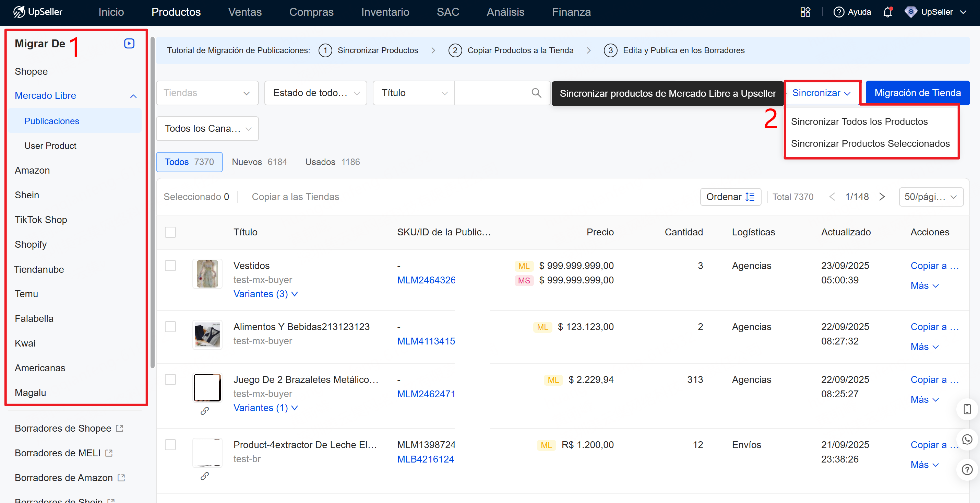Open the notifications bell

coord(887,12)
